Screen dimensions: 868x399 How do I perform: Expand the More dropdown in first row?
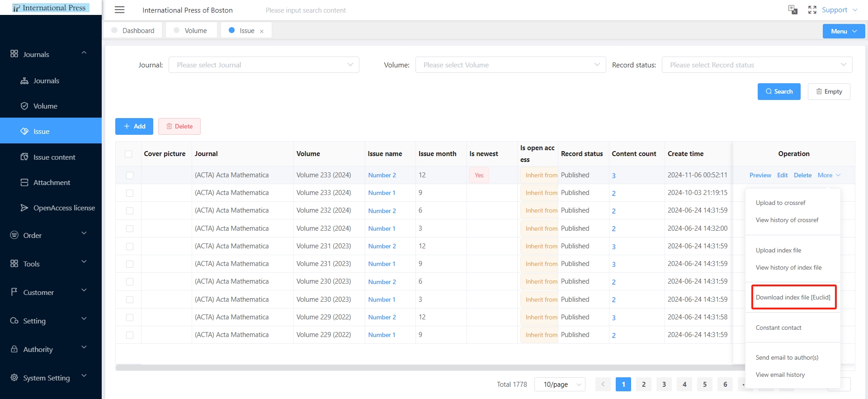click(829, 175)
